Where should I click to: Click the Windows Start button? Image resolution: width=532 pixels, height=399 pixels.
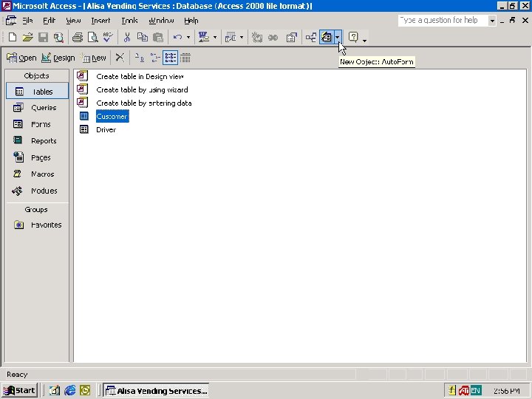pyautogui.click(x=20, y=391)
